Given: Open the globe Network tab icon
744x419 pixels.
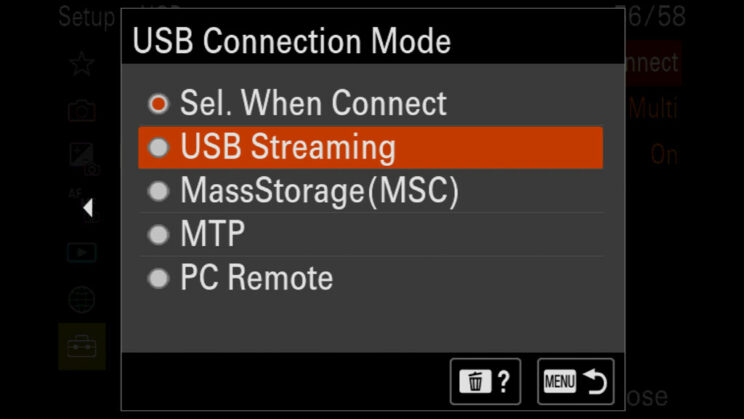Looking at the screenshot, I should tap(82, 299).
